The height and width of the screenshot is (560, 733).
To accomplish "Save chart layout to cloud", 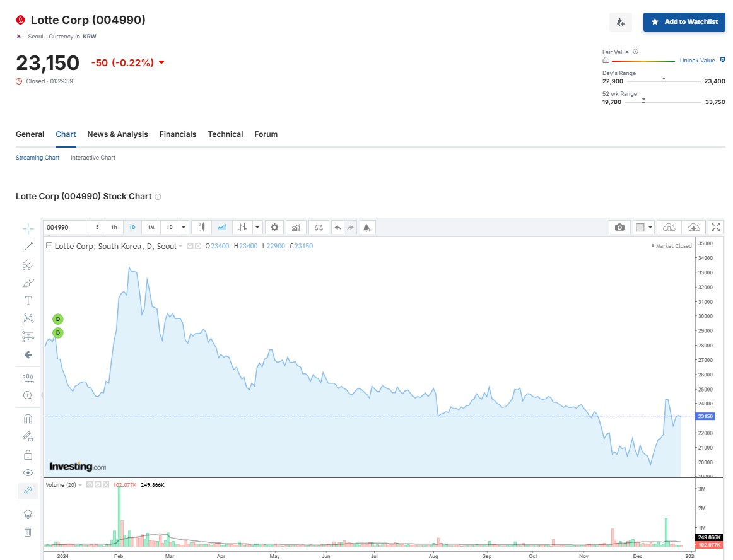I will (694, 227).
